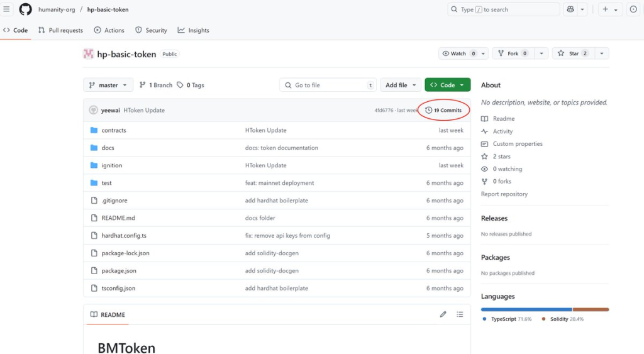This screenshot has height=354, width=644.
Task: Click the humanity-org breadcrumb link
Action: point(57,9)
